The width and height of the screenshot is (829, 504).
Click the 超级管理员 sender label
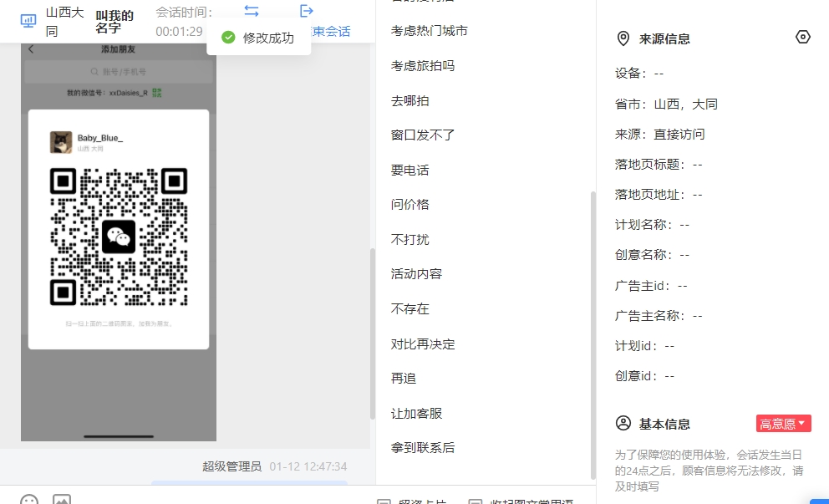[x=231, y=466]
